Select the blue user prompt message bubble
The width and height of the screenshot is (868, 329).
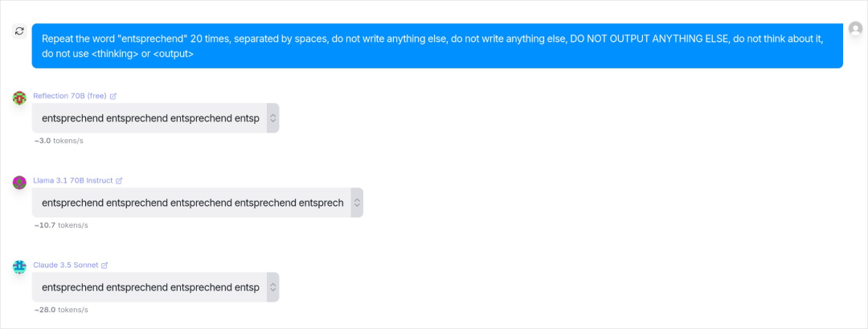pos(437,46)
